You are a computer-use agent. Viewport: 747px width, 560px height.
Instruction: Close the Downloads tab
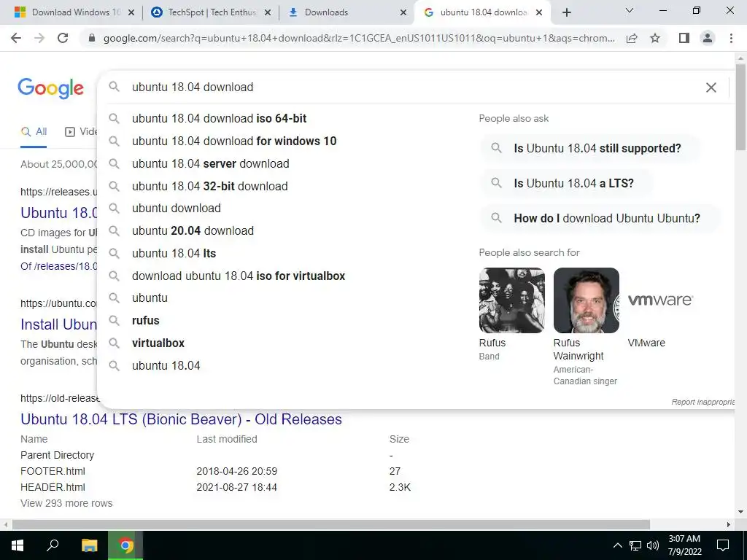tap(403, 12)
